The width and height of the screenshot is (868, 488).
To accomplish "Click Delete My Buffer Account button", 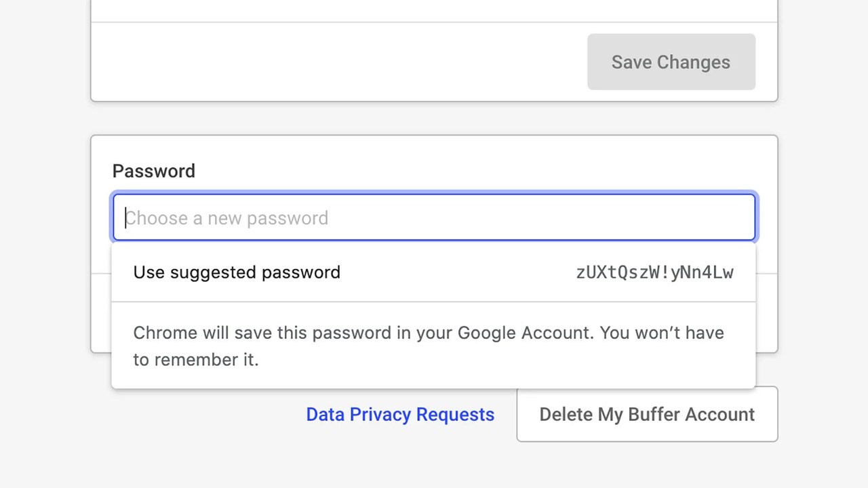I will click(x=647, y=414).
